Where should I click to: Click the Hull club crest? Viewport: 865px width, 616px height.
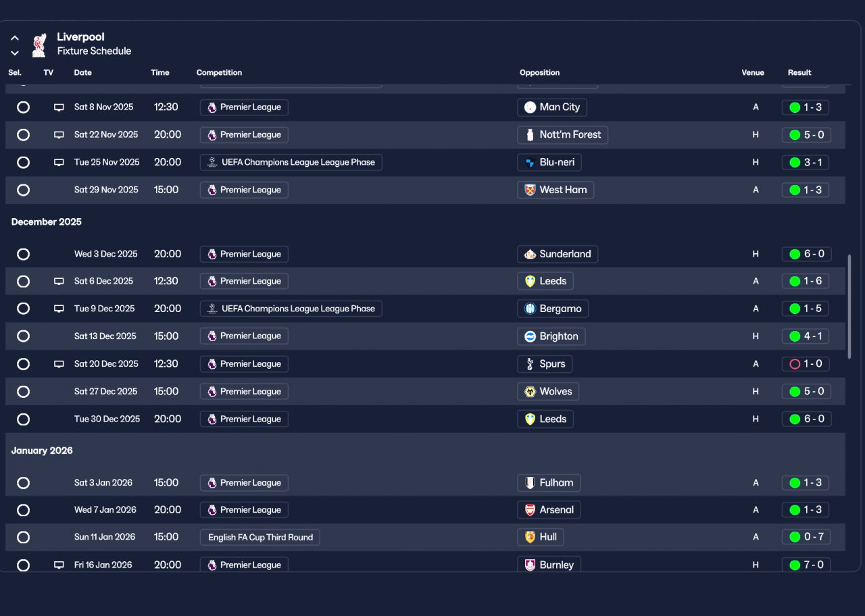(530, 537)
